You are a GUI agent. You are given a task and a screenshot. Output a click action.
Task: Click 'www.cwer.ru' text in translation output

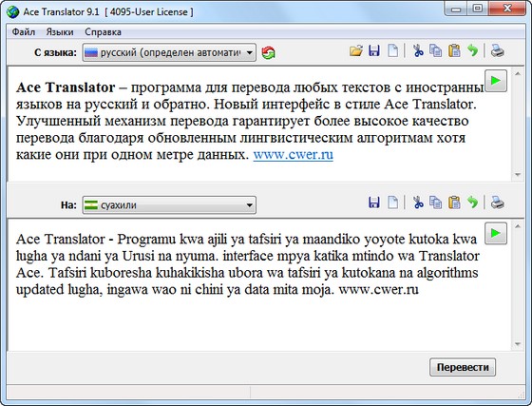pyautogui.click(x=378, y=290)
